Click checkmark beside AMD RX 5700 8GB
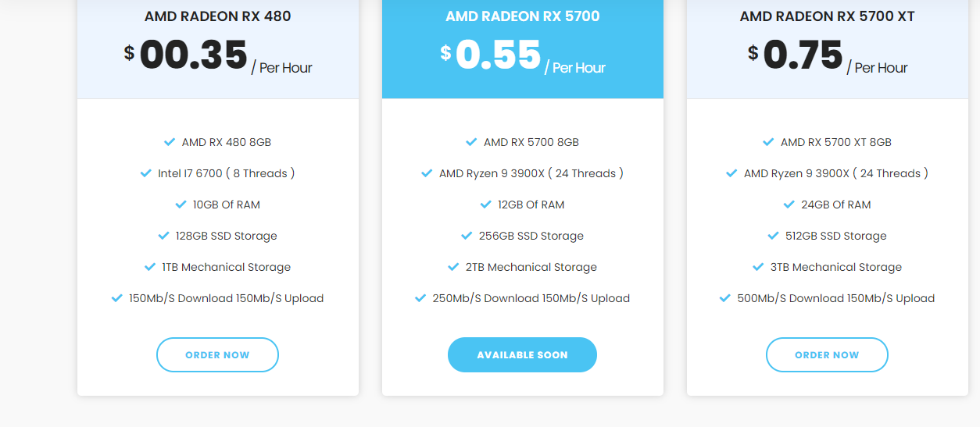 click(471, 142)
